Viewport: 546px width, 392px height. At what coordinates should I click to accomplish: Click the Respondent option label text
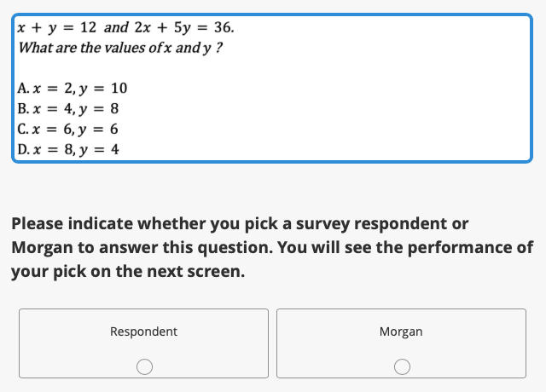pos(143,331)
